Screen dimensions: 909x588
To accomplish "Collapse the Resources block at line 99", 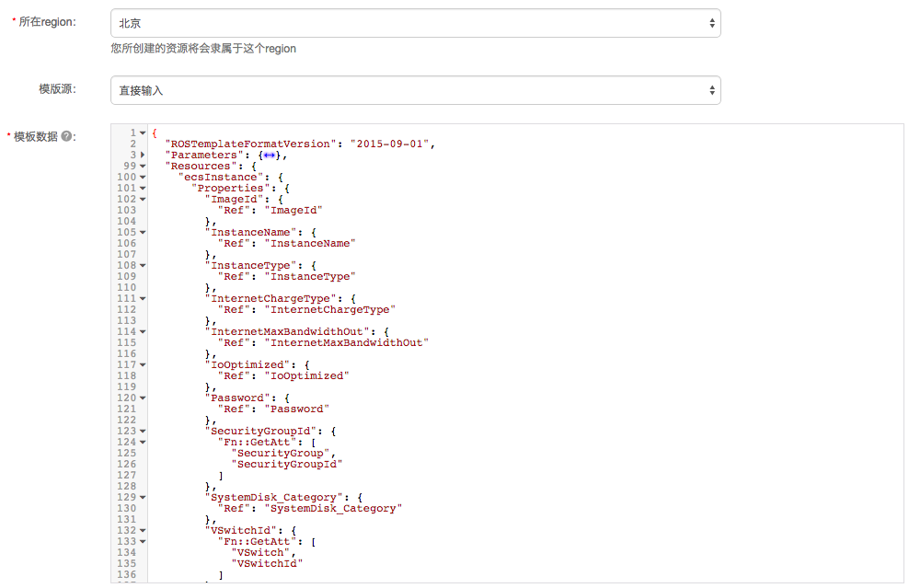I will [143, 166].
